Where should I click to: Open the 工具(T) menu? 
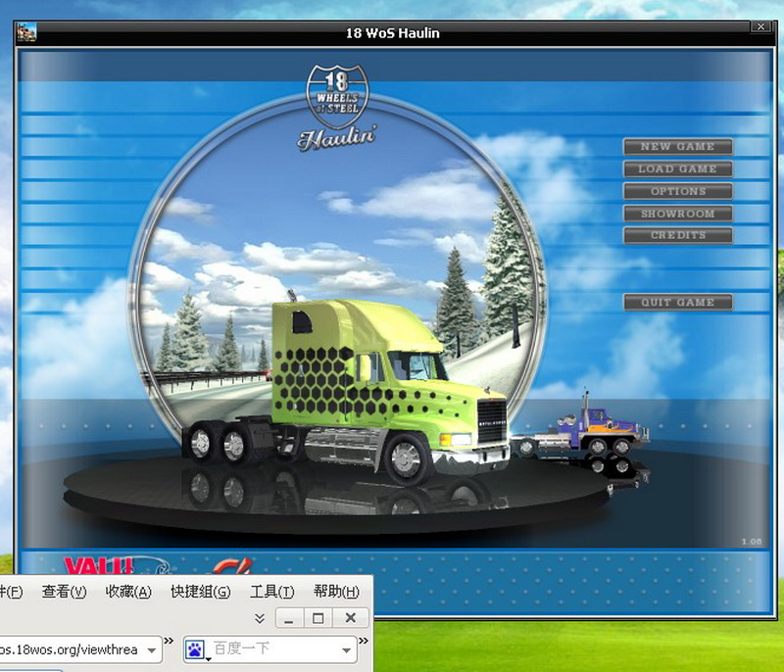point(271,592)
